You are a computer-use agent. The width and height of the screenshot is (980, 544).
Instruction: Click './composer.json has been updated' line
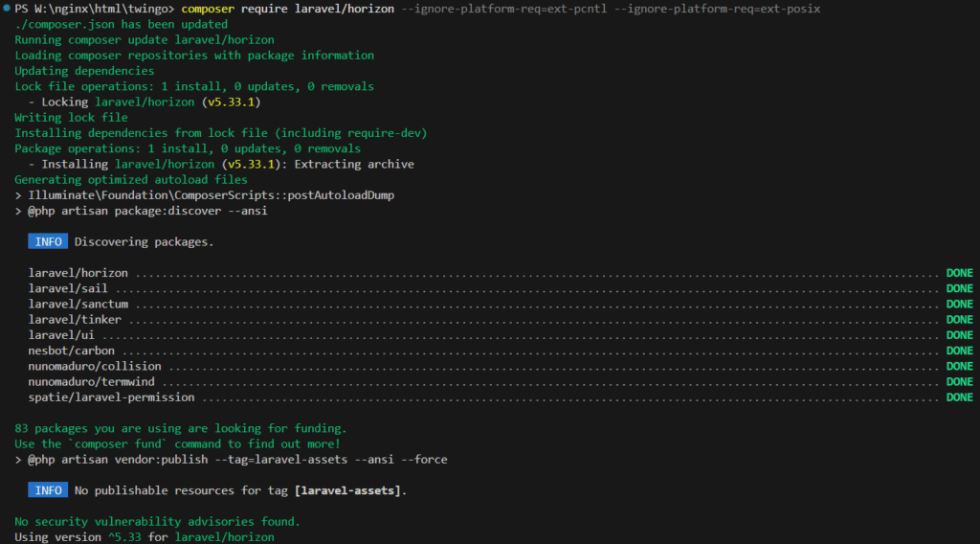point(122,24)
